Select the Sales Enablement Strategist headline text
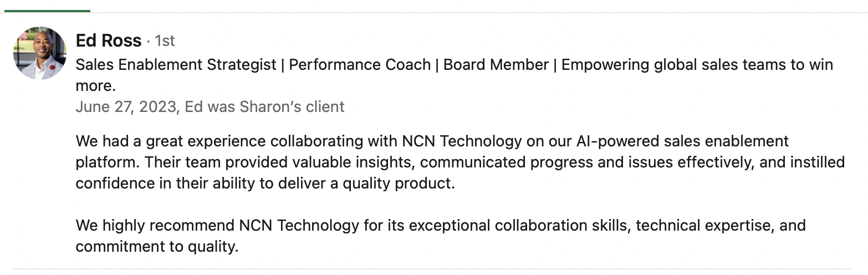The height and width of the screenshot is (275, 868). 176,65
